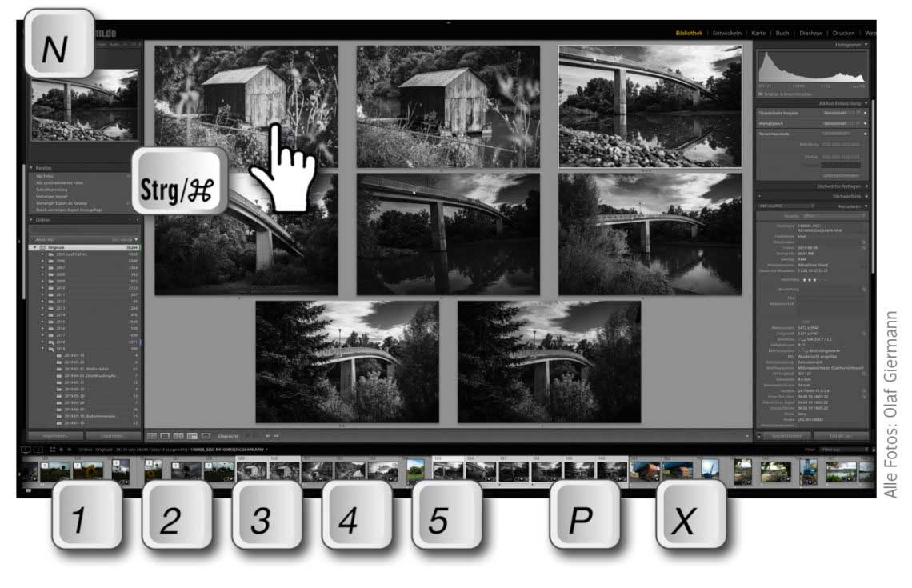This screenshot has width=912, height=588.
Task: Go back using the filmstrip bar's left arrow
Action: [x=61, y=450]
